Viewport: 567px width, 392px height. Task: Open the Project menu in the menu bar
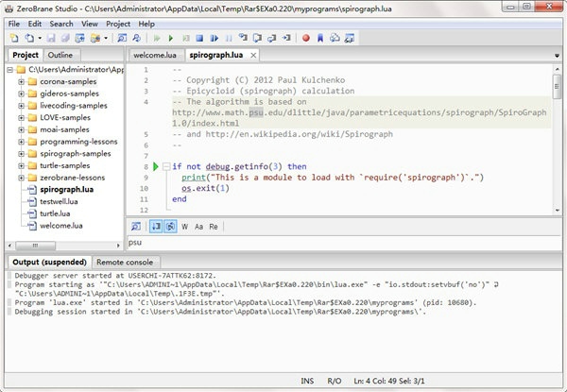tap(118, 23)
